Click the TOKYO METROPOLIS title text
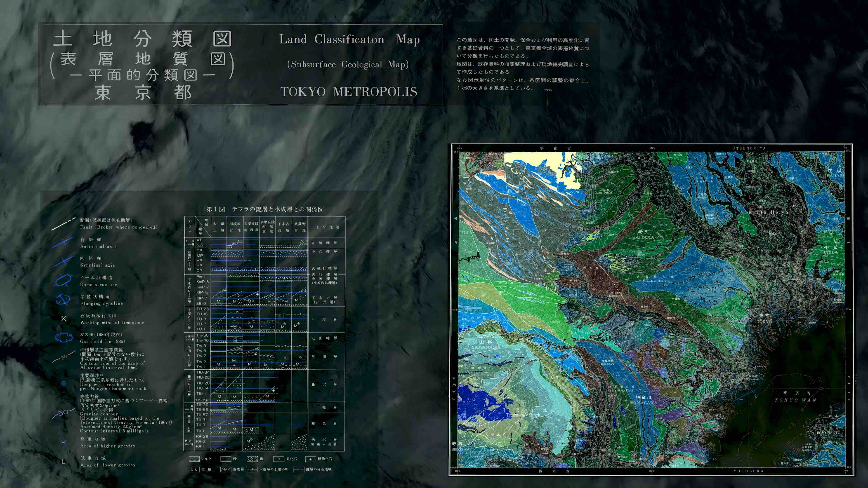 (349, 91)
